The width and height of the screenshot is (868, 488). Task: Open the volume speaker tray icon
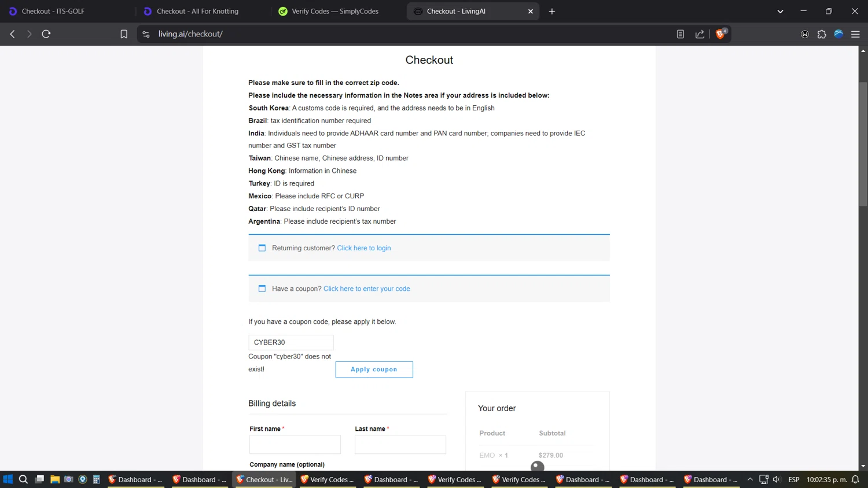[x=777, y=479]
